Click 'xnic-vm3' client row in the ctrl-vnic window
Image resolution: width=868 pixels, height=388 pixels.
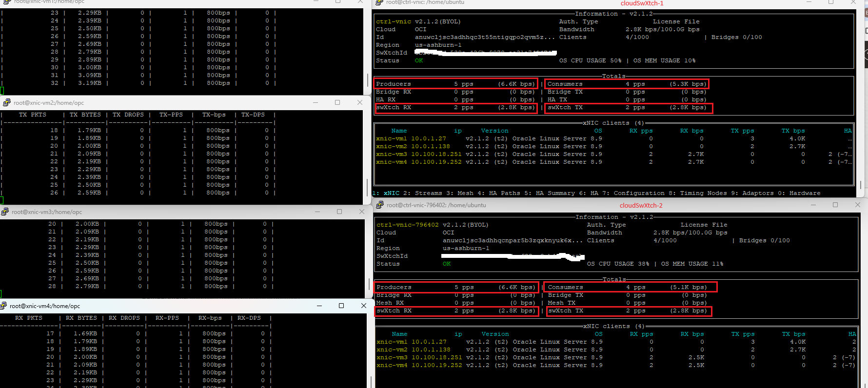(614, 155)
